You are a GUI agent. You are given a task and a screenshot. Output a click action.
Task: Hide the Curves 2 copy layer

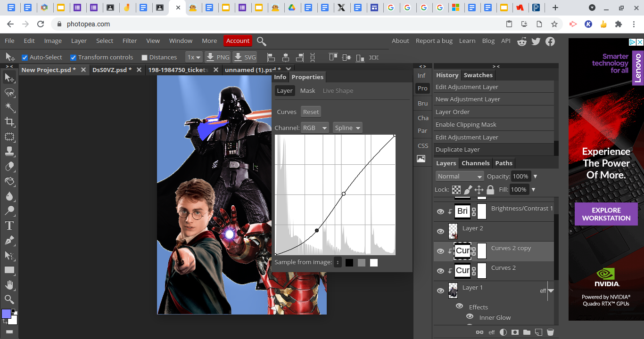[440, 251]
